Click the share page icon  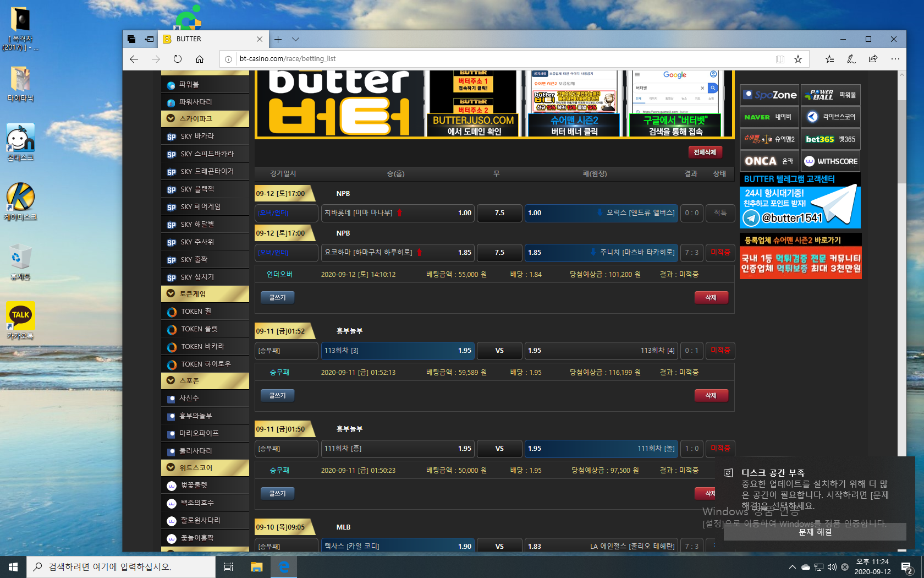[873, 59]
